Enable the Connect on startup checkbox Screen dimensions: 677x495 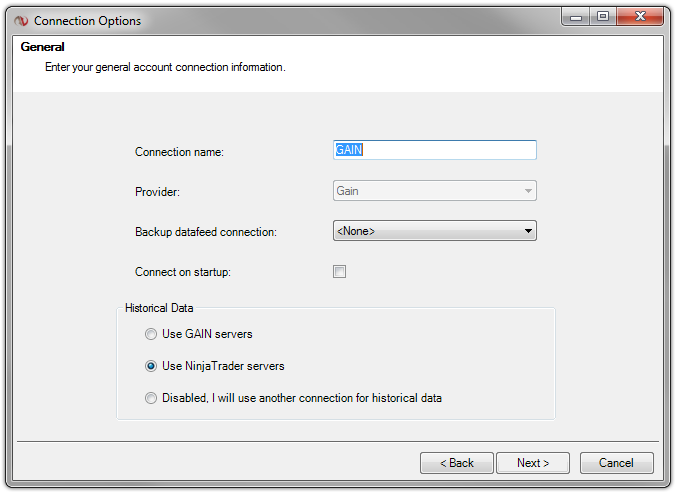tap(339, 272)
